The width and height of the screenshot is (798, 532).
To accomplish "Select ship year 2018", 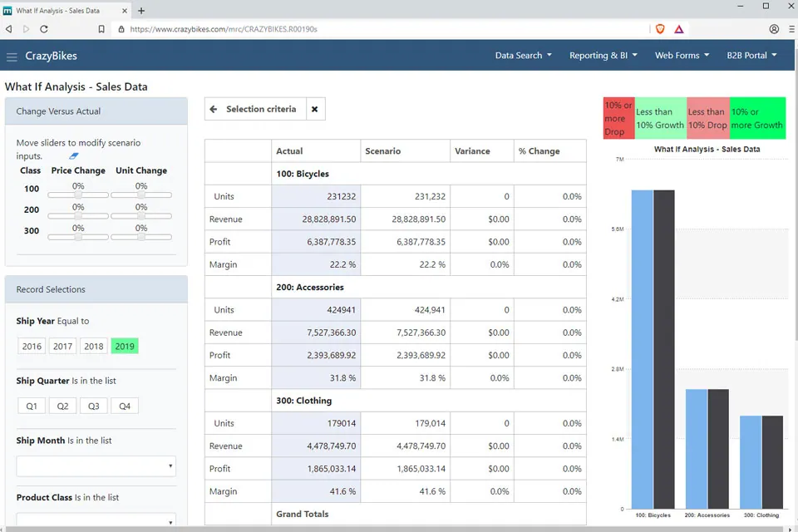I will 94,346.
